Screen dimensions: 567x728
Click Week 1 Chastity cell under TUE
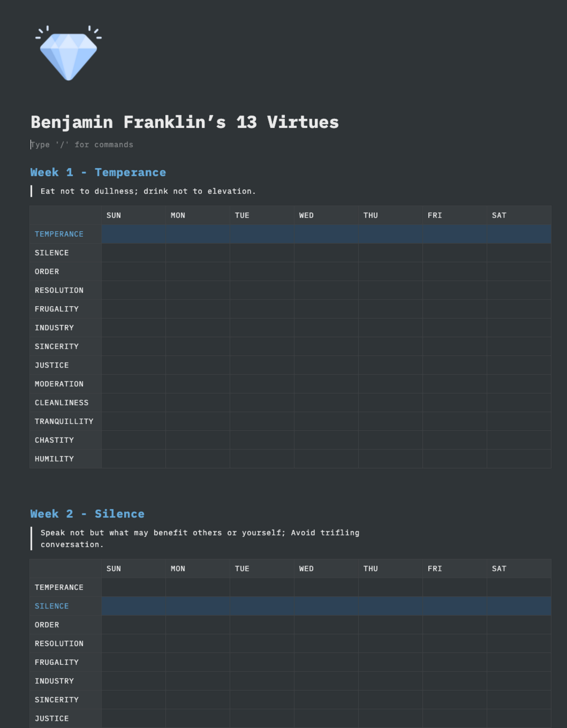[262, 440]
